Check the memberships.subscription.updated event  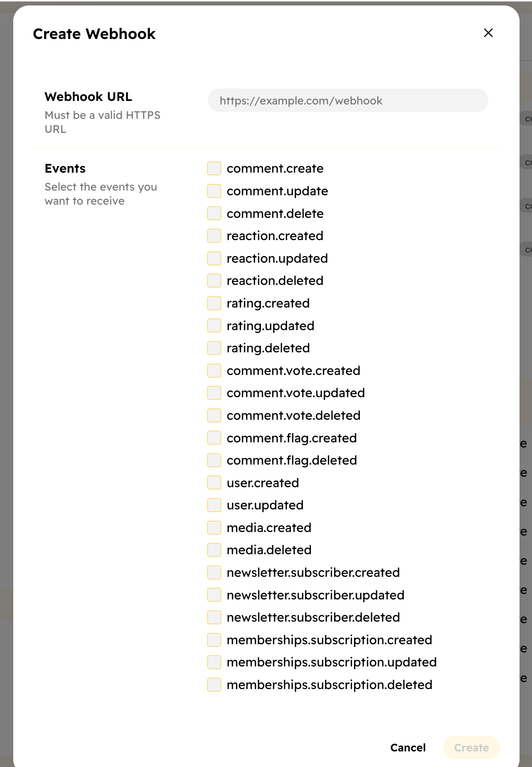coord(214,662)
